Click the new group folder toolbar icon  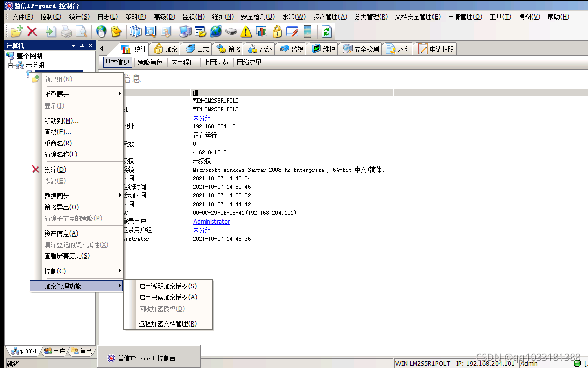[16, 32]
